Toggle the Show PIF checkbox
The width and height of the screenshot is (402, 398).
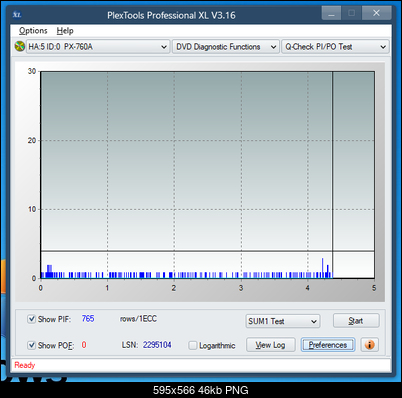[31, 319]
